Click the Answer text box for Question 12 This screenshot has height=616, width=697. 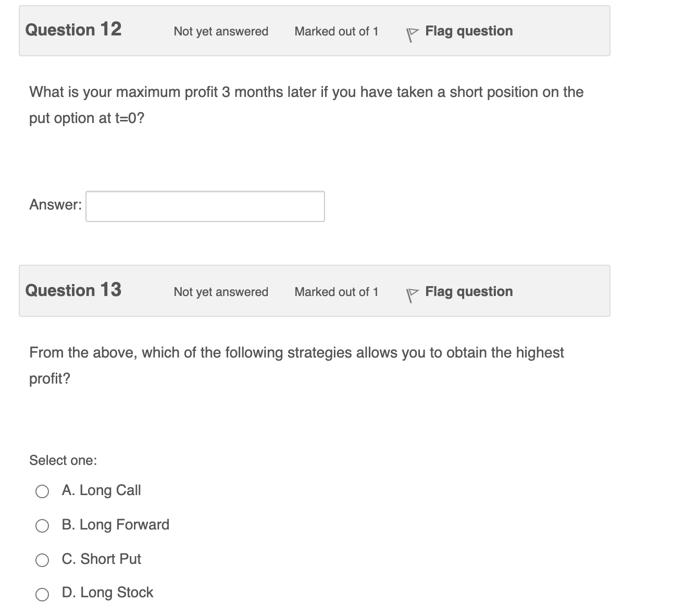pyautogui.click(x=205, y=206)
